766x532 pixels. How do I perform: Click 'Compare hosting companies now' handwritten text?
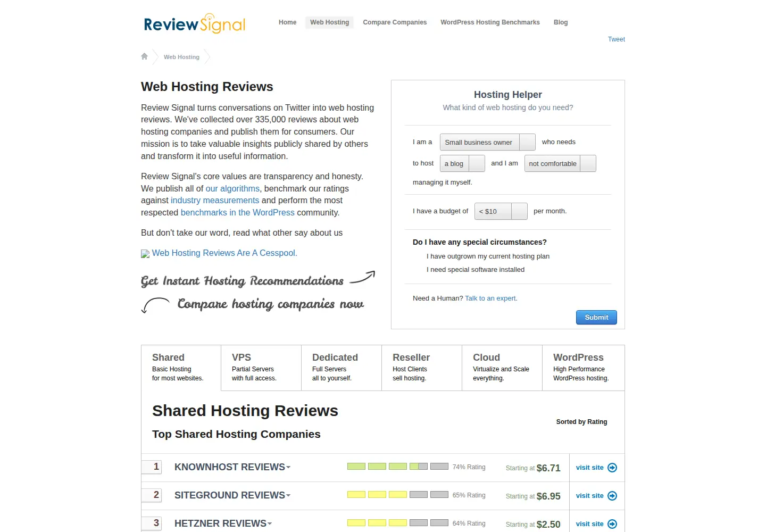click(270, 304)
